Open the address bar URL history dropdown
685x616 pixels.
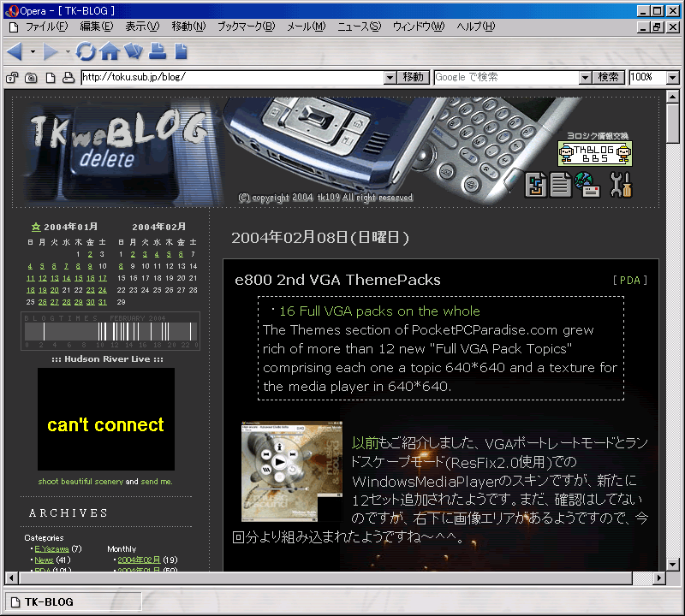pos(390,78)
